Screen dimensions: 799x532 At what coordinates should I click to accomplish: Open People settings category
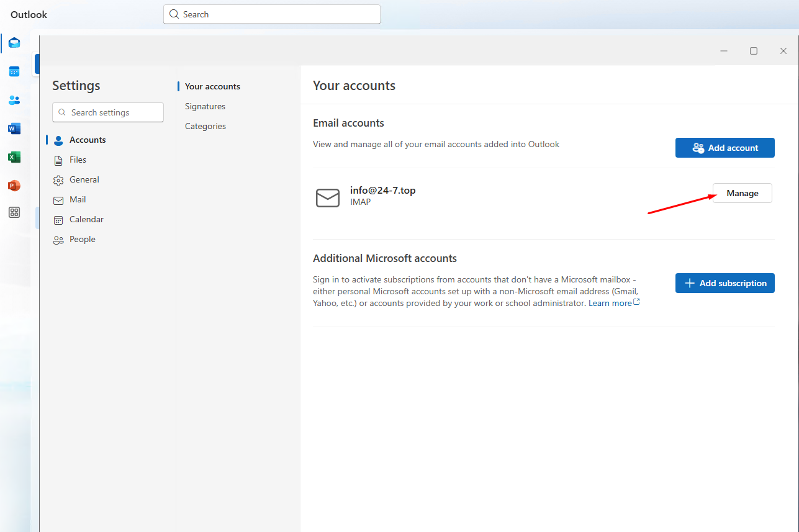coord(82,239)
